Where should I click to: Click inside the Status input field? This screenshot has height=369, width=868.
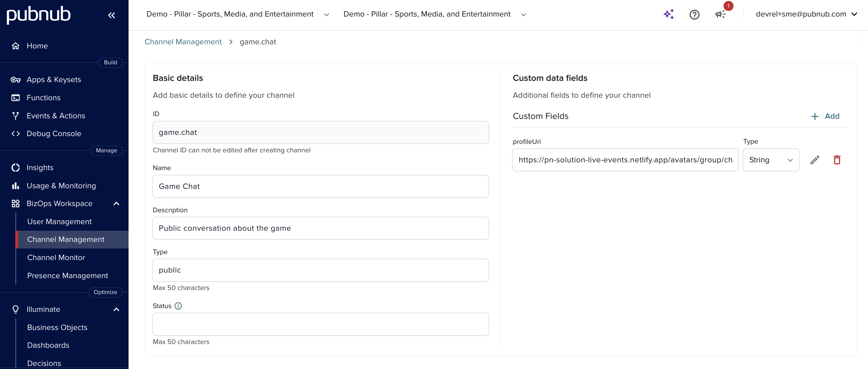tap(320, 324)
